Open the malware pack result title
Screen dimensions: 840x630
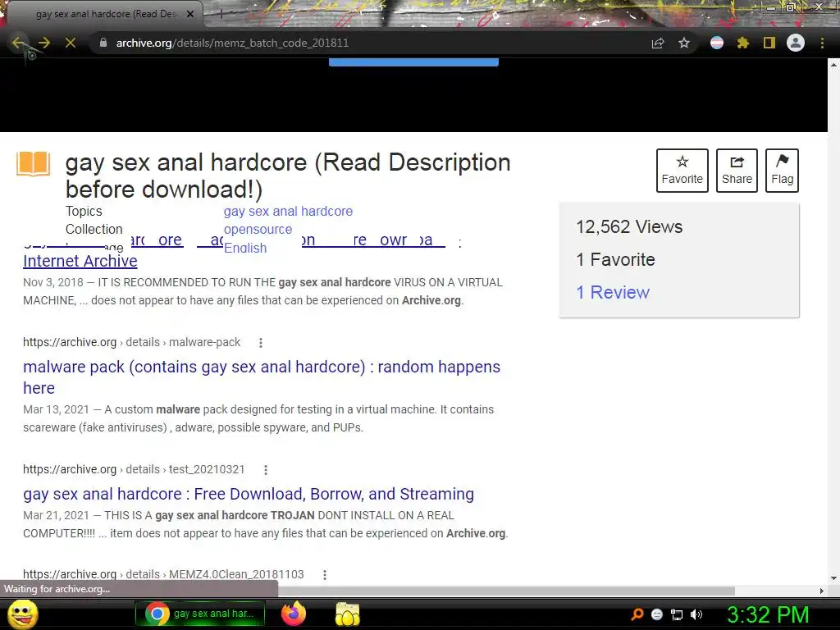tap(262, 377)
